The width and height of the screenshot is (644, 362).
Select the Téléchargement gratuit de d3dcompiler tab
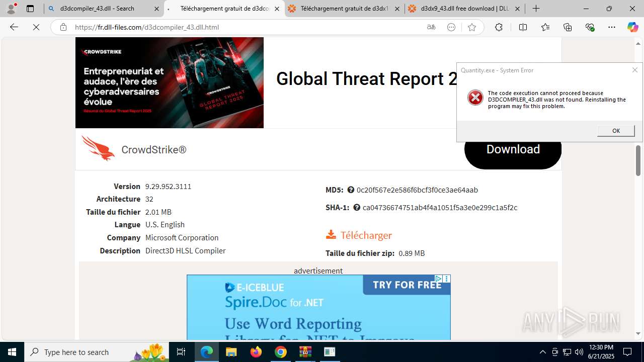pos(224,9)
